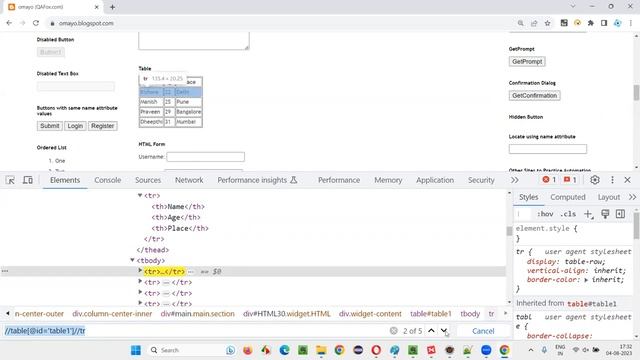Open the Performance insights tab
This screenshot has height=360, width=640.
point(257,180)
